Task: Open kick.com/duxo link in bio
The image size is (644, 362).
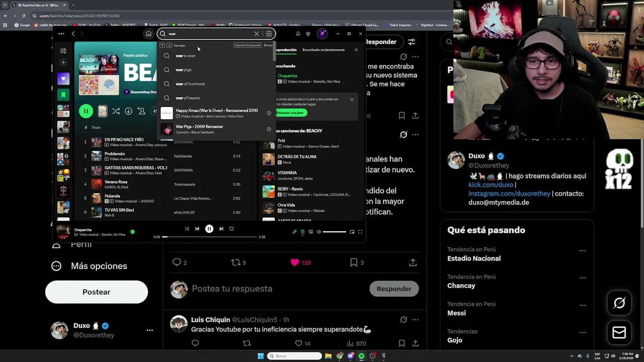Action: [x=491, y=185]
